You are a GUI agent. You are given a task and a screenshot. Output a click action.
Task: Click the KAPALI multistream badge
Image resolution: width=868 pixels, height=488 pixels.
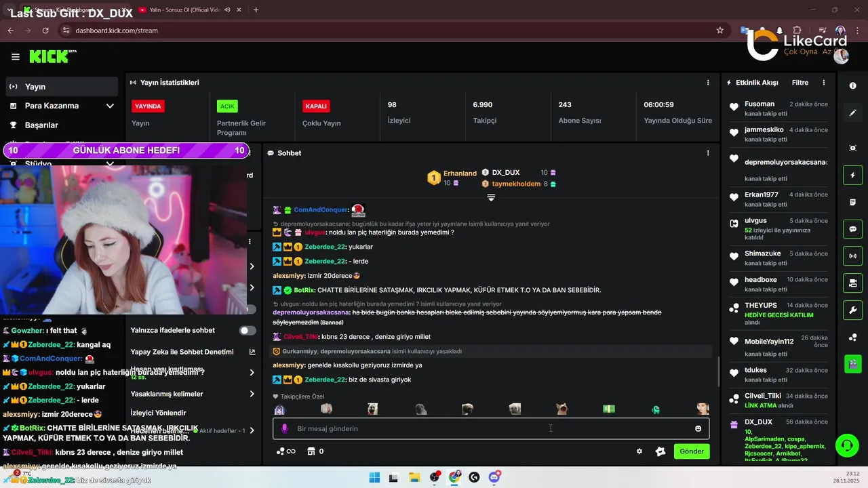point(316,106)
